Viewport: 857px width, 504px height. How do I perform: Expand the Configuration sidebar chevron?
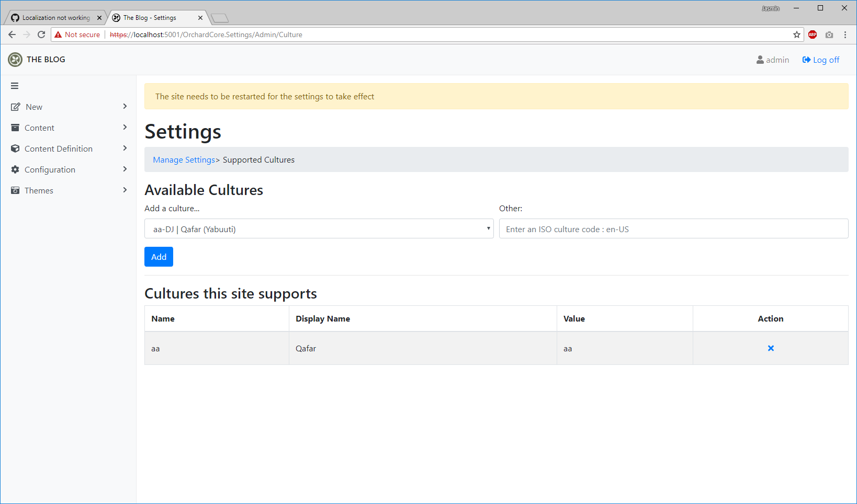point(125,169)
